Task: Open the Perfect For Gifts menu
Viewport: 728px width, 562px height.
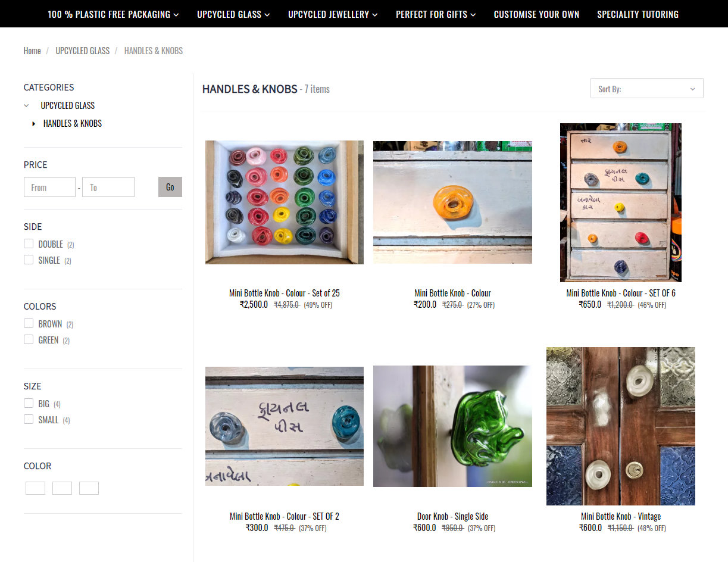Action: (436, 14)
